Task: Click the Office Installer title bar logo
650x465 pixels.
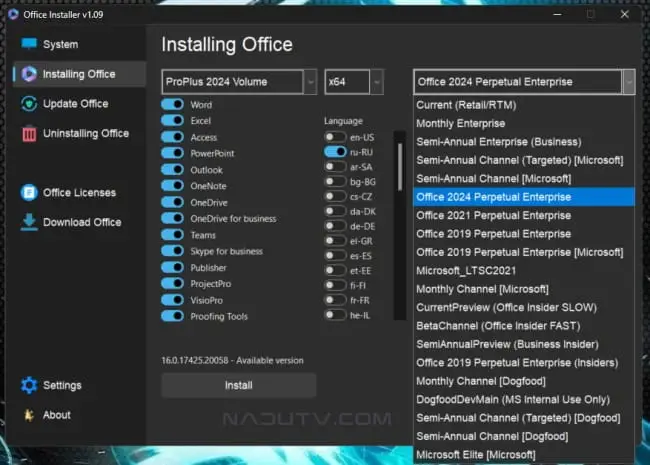Action: [13, 15]
